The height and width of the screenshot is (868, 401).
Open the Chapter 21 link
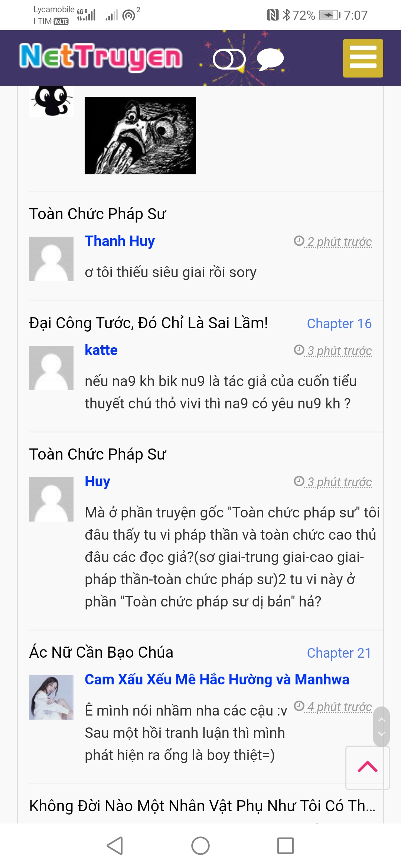pyautogui.click(x=339, y=653)
